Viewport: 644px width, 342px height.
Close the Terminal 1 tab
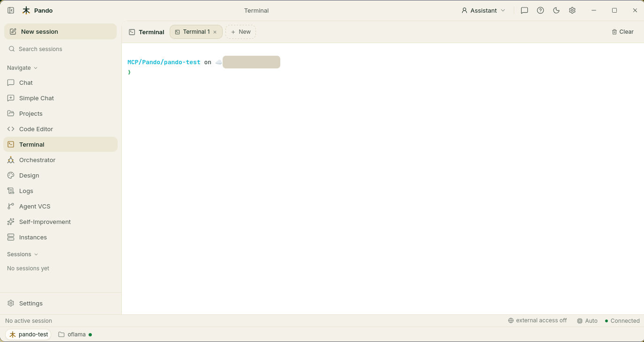[215, 32]
